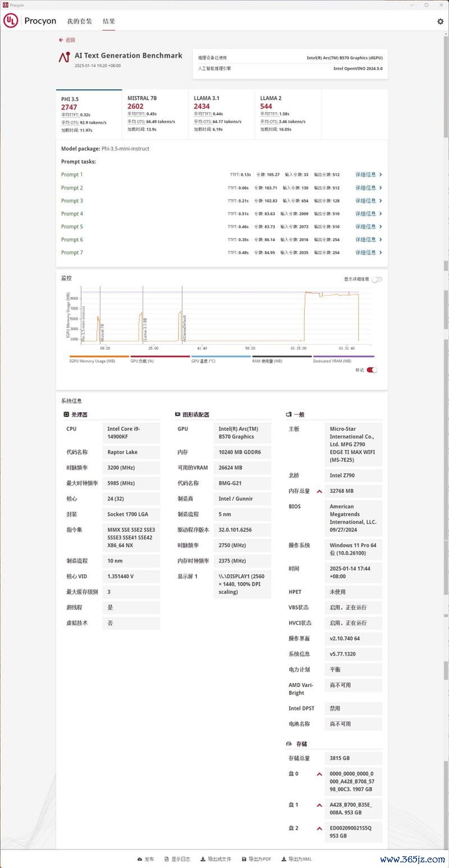Show the LLAMA 3.1 results tab

(x=221, y=114)
